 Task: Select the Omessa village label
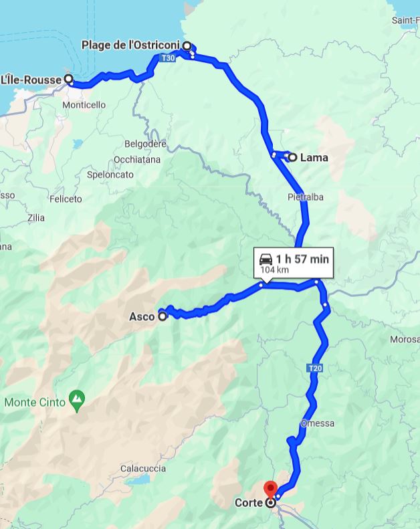click(318, 423)
